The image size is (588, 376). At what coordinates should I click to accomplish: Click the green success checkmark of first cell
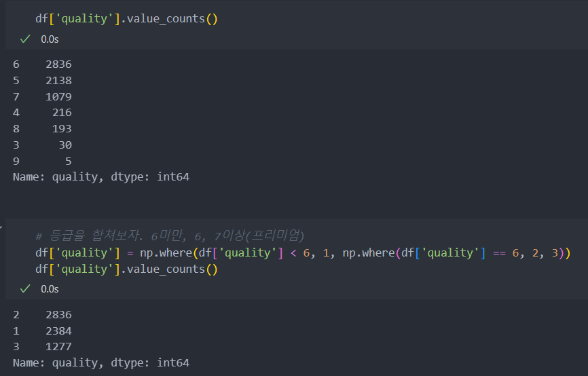[25, 39]
